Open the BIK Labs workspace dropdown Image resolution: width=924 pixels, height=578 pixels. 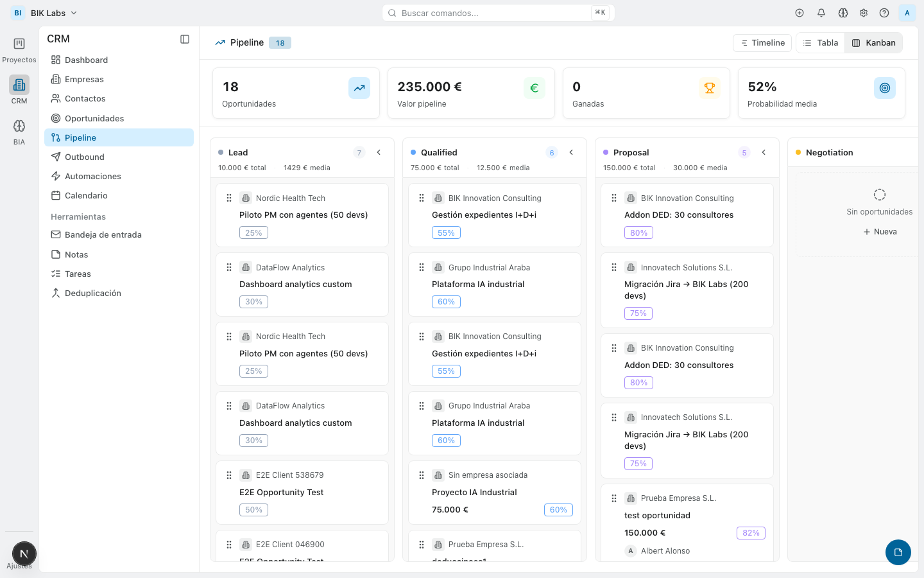click(x=47, y=13)
